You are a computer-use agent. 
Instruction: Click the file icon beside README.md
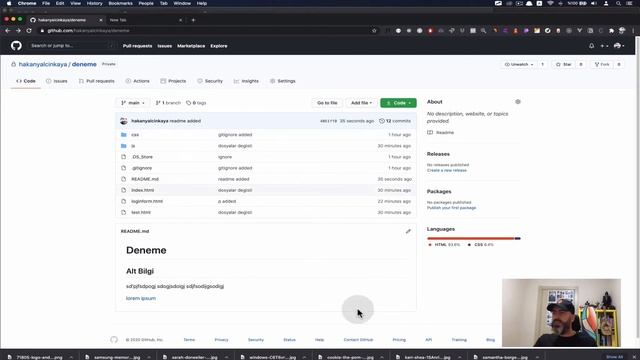click(124, 179)
